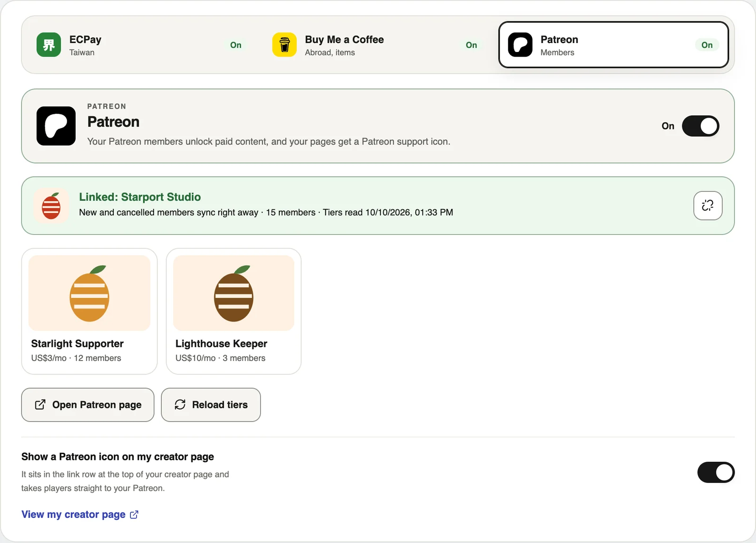Image resolution: width=756 pixels, height=543 pixels.
Task: Click the Lighthouse Keeper tier name
Action: 221,344
